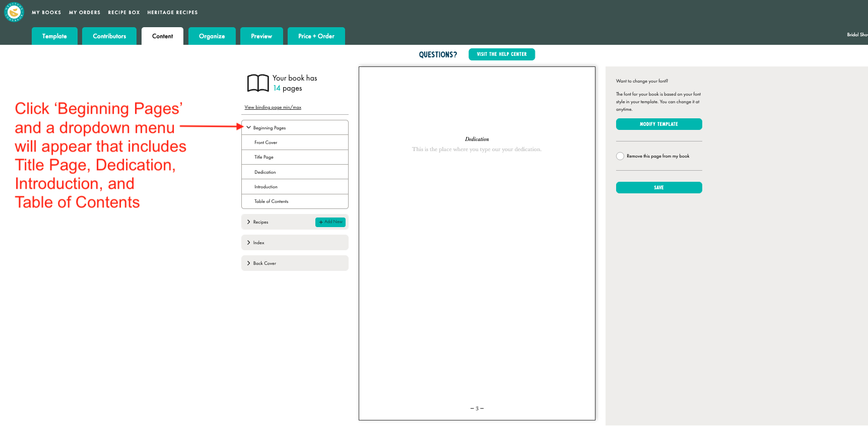Go to the Organize tab
868x431 pixels.
212,36
